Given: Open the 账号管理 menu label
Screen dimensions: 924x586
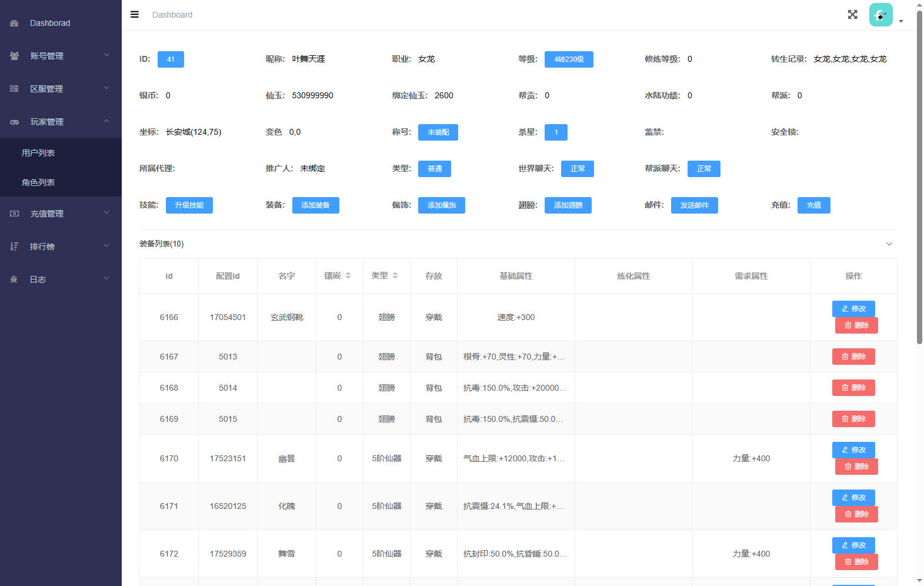Looking at the screenshot, I should point(47,56).
